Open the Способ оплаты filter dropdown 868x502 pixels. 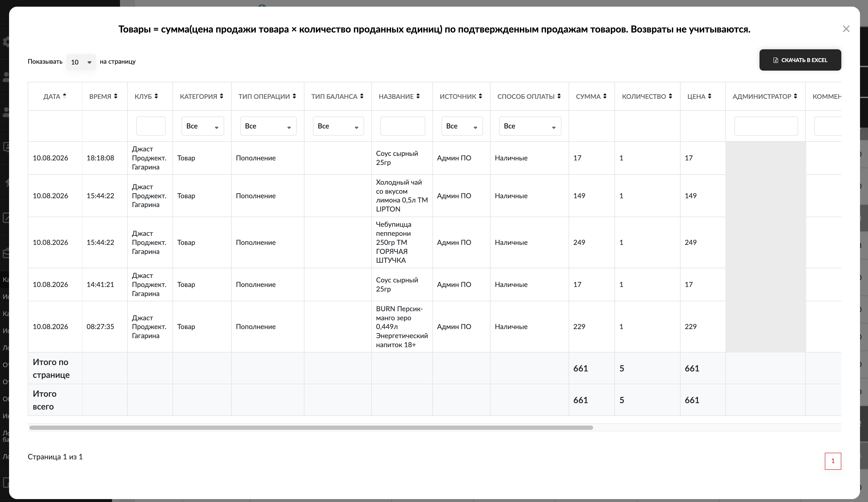[x=530, y=126]
